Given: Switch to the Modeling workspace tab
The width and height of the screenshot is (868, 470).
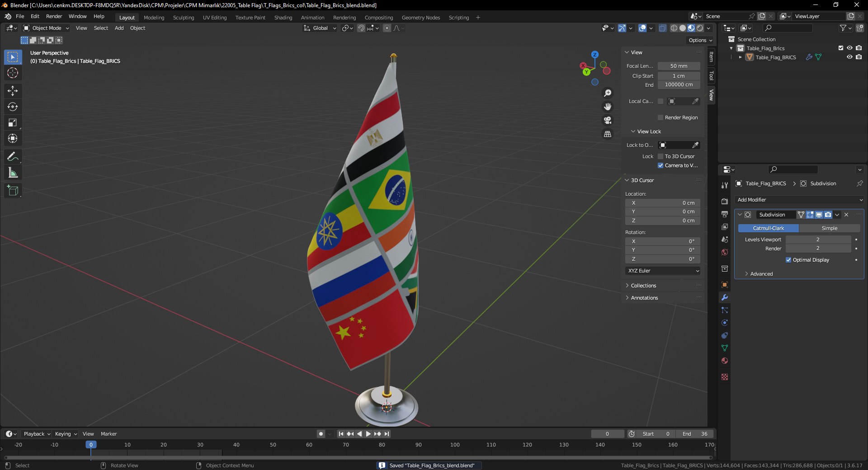Looking at the screenshot, I should click(x=154, y=18).
